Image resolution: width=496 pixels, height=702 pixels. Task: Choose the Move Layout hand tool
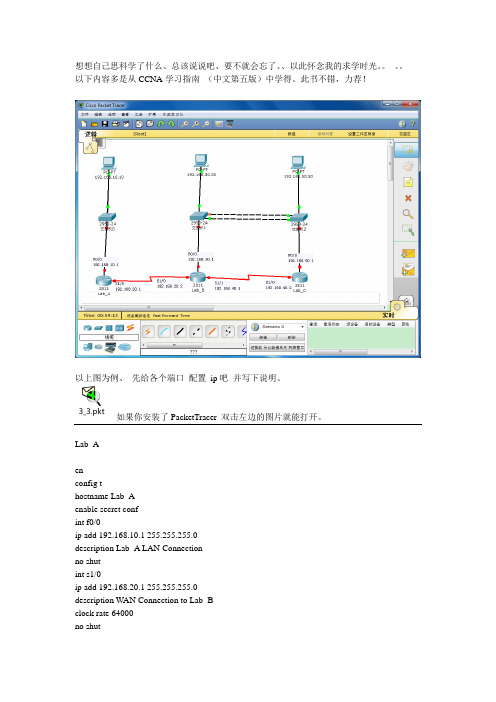tap(408, 166)
